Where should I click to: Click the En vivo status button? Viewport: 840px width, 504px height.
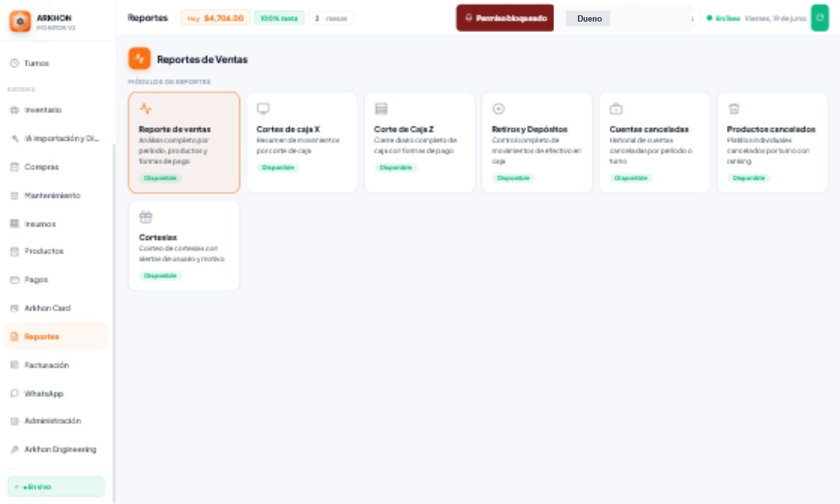(x=56, y=486)
